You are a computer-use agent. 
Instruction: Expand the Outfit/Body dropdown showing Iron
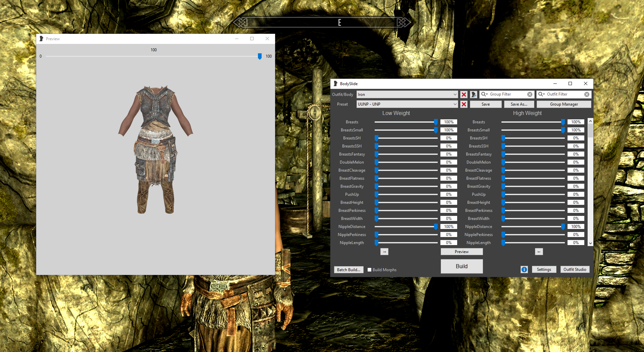coord(455,95)
